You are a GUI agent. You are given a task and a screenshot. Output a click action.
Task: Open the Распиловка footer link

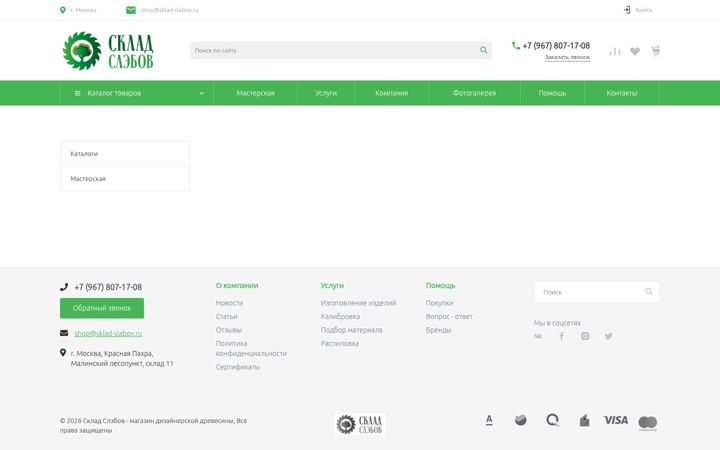point(340,343)
